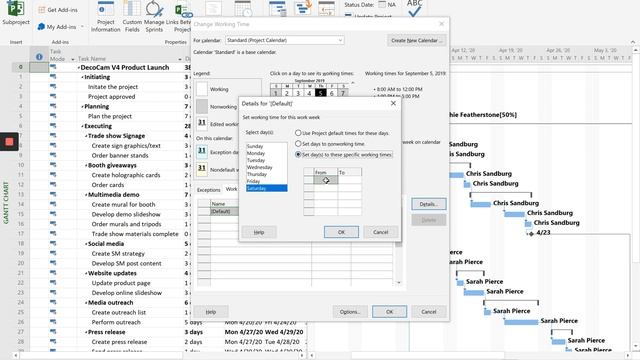
Task: Click task mode icon for Create press release row
Action: click(x=53, y=341)
